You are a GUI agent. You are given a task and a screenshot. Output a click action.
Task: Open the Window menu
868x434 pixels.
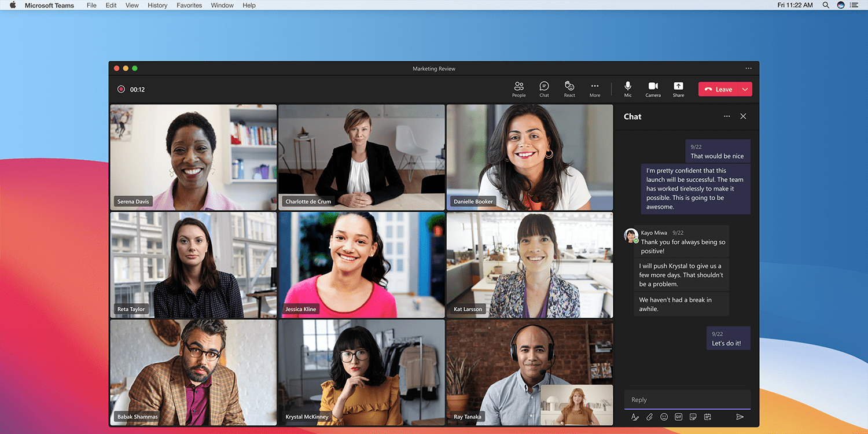[222, 5]
